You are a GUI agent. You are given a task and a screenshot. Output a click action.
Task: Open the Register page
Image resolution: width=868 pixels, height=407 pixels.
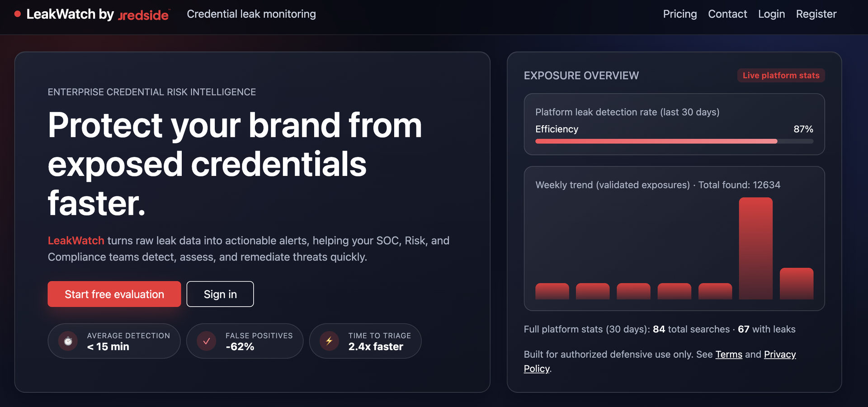(816, 14)
